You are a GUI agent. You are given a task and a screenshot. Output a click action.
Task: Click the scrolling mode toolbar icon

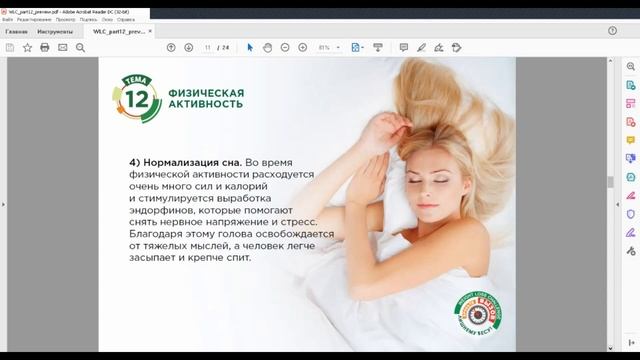[x=378, y=48]
